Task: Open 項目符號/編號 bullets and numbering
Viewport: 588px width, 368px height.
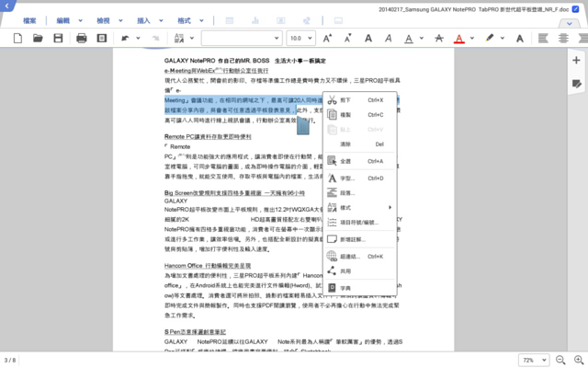Action: pos(359,223)
